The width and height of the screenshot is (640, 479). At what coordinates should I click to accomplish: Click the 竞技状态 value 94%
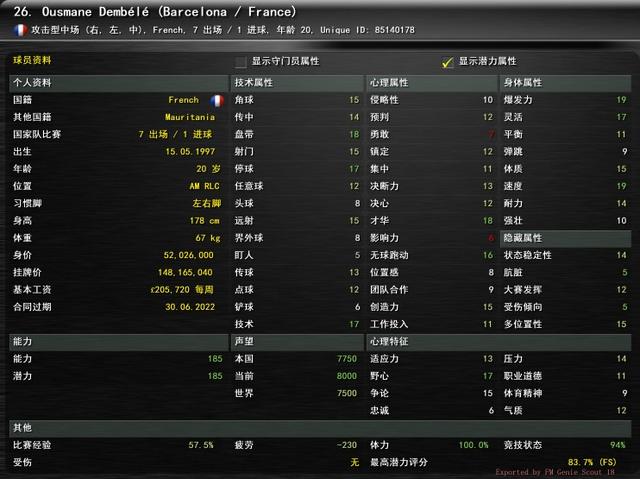click(x=618, y=445)
